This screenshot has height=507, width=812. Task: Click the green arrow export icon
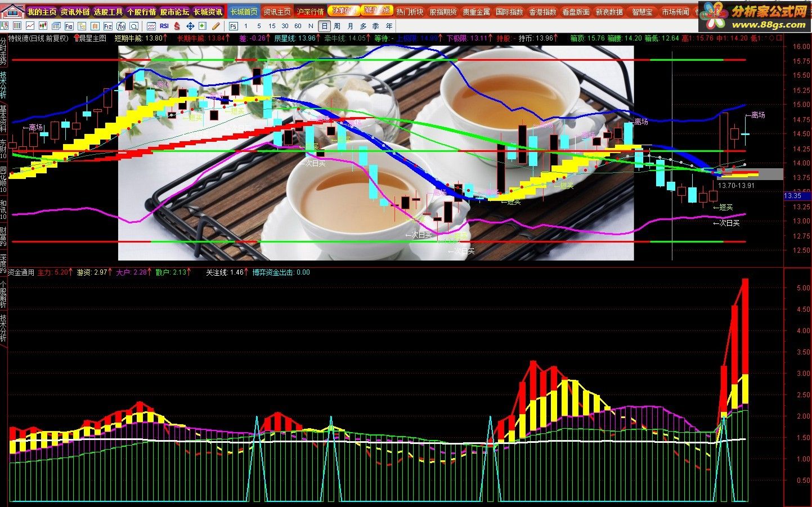tap(203, 26)
